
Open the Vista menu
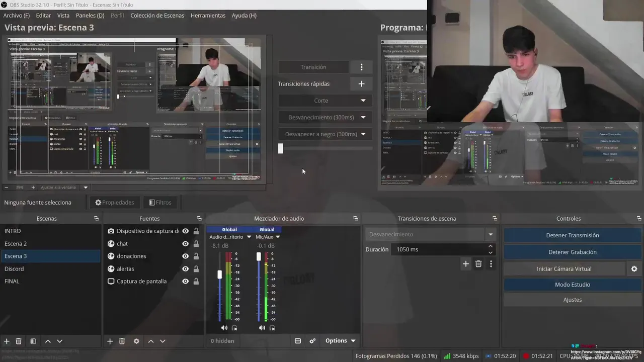[x=63, y=16]
